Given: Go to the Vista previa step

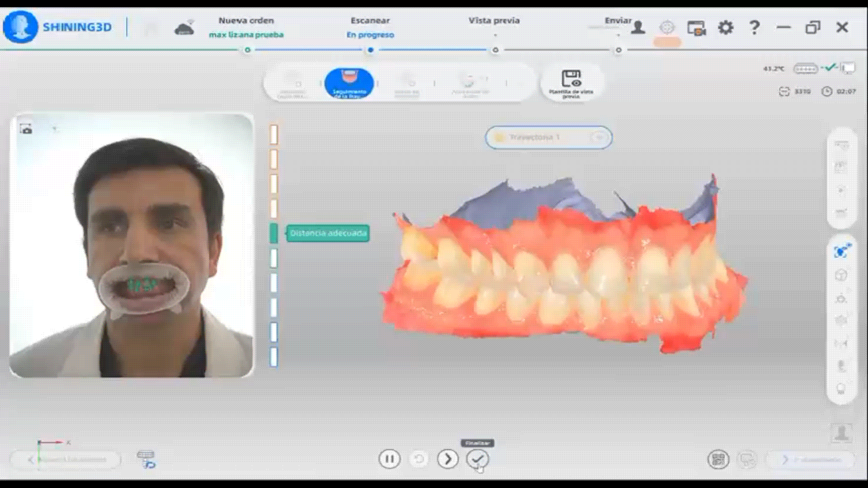Looking at the screenshot, I should (494, 21).
